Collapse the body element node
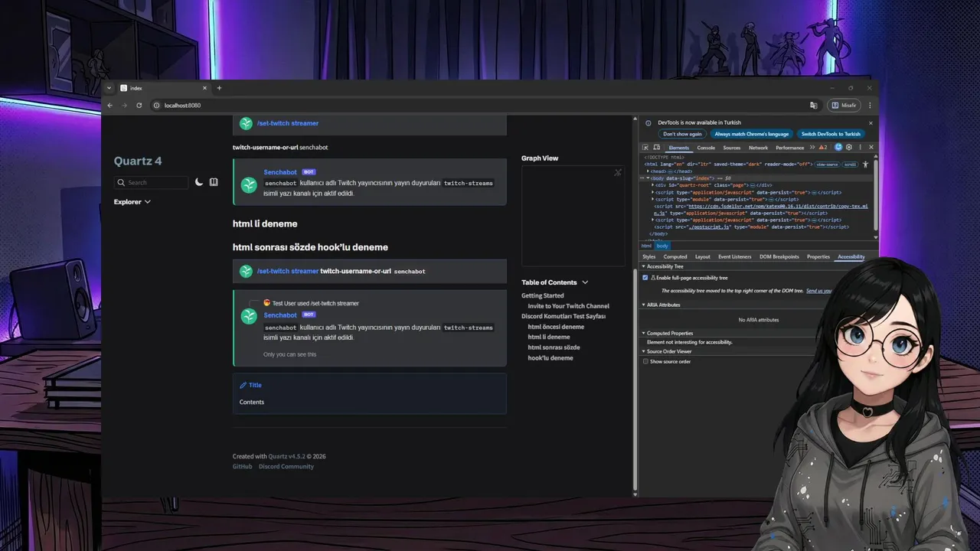980x551 pixels. [x=648, y=178]
